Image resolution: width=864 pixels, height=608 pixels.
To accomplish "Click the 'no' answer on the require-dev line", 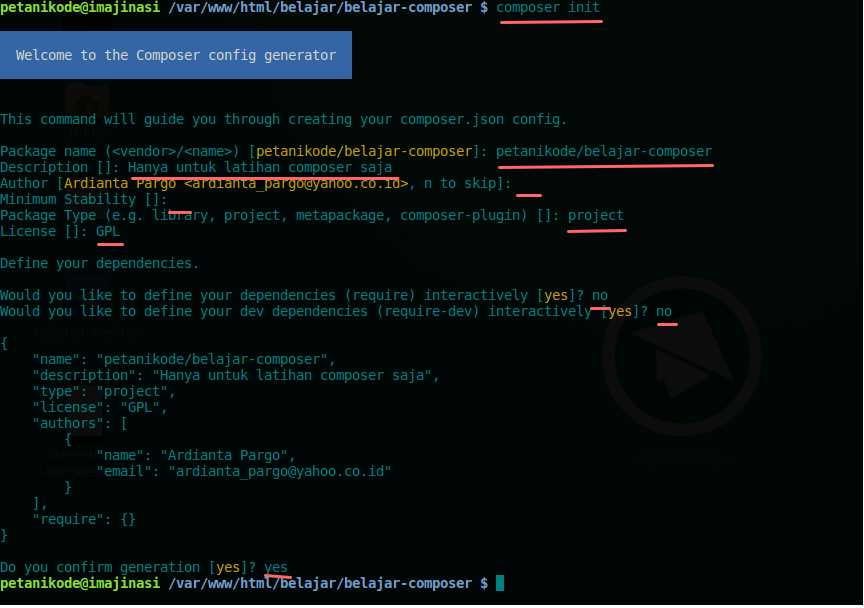I will click(664, 311).
